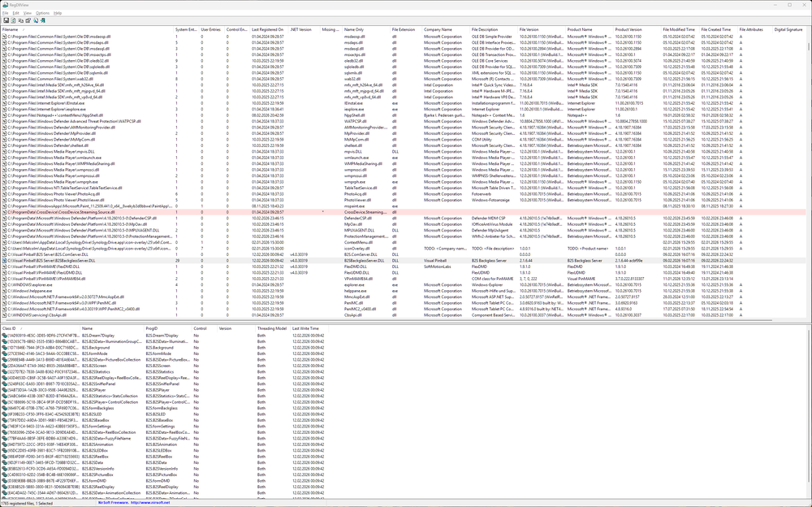The image size is (812, 507).
Task: Sort by the Company Name column header
Action: coord(446,29)
